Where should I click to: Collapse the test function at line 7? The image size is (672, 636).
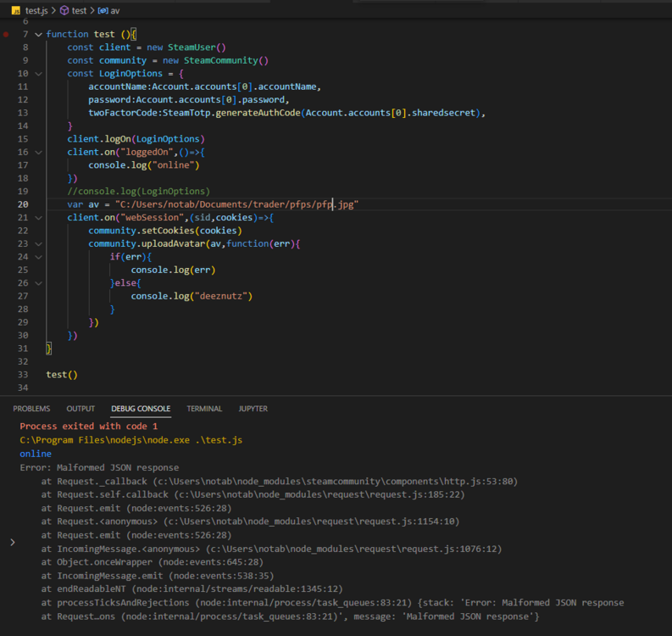pos(38,35)
